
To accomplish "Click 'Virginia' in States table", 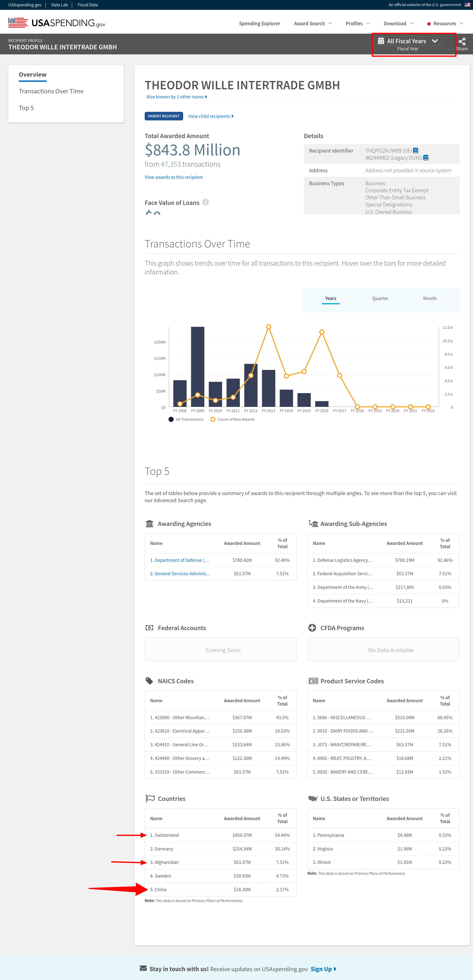I will click(x=325, y=849).
